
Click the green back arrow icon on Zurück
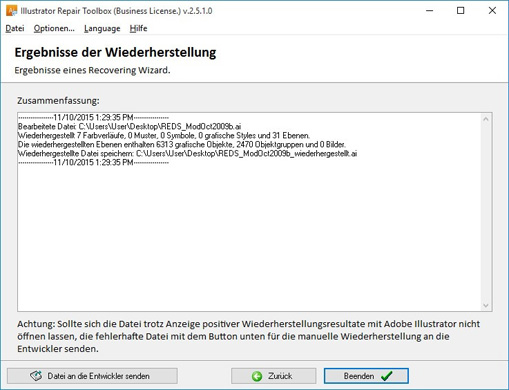[x=257, y=376]
